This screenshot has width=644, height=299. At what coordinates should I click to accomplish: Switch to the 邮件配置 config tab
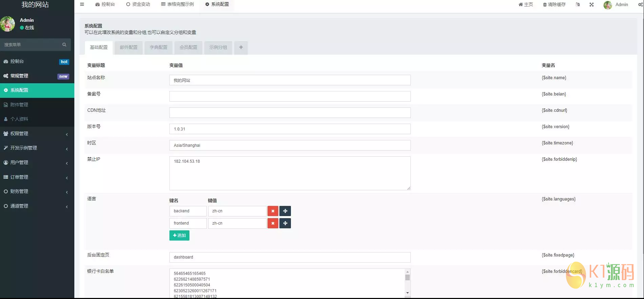pyautogui.click(x=129, y=48)
